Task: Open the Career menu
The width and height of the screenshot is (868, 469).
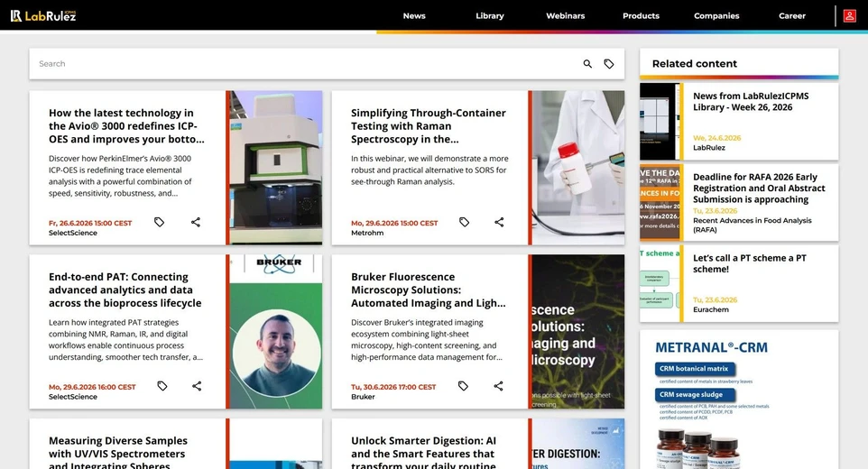Action: point(792,15)
